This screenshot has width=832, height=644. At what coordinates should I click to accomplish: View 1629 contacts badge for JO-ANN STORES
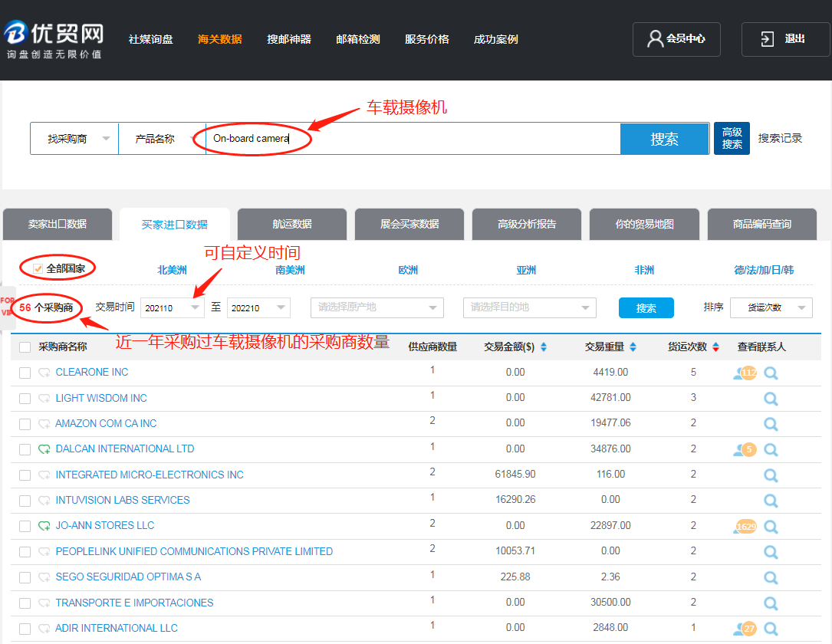coord(745,527)
